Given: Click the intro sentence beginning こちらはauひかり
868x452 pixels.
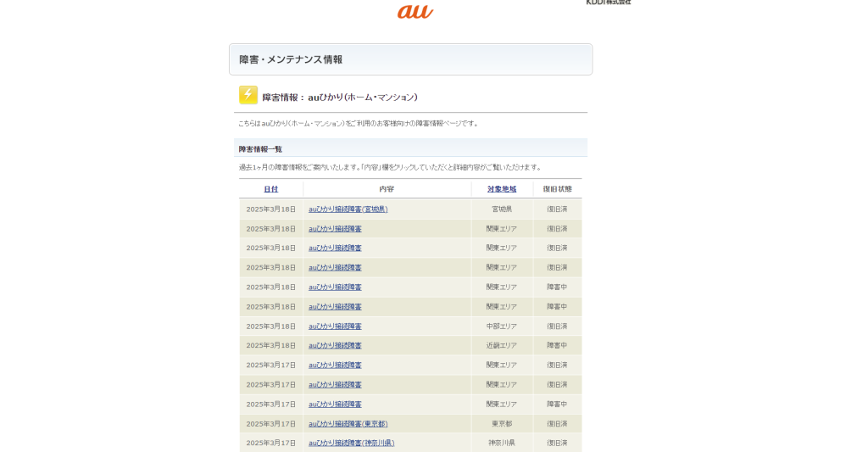Looking at the screenshot, I should click(359, 124).
